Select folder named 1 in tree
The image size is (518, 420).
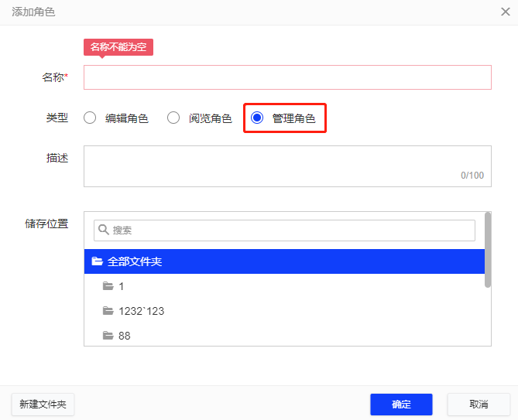tap(122, 286)
